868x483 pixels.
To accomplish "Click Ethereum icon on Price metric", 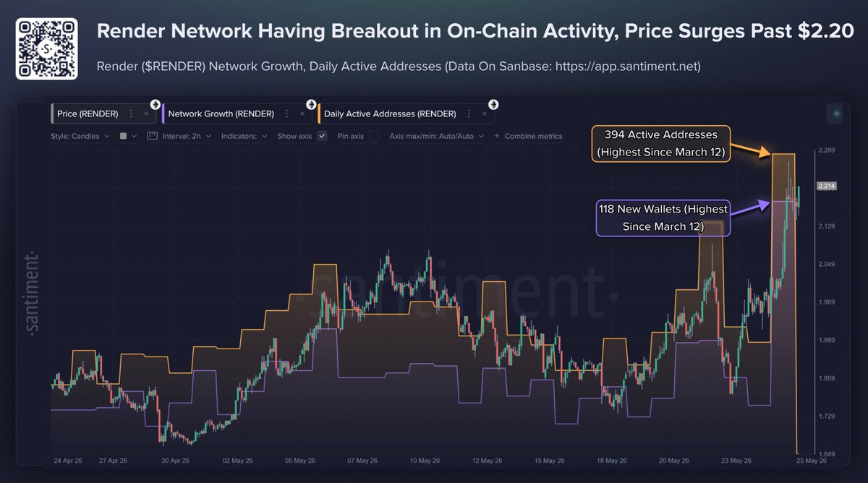I will coord(155,103).
